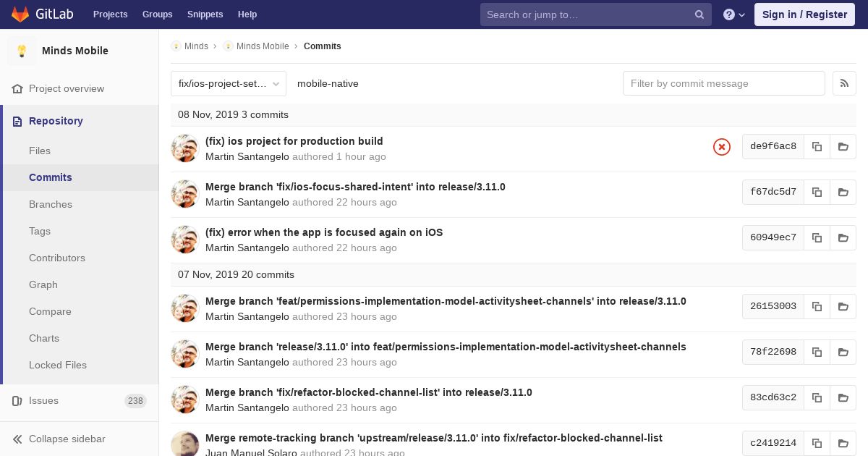The image size is (868, 456).
Task: Open Contributors page in sidebar
Action: (x=57, y=258)
